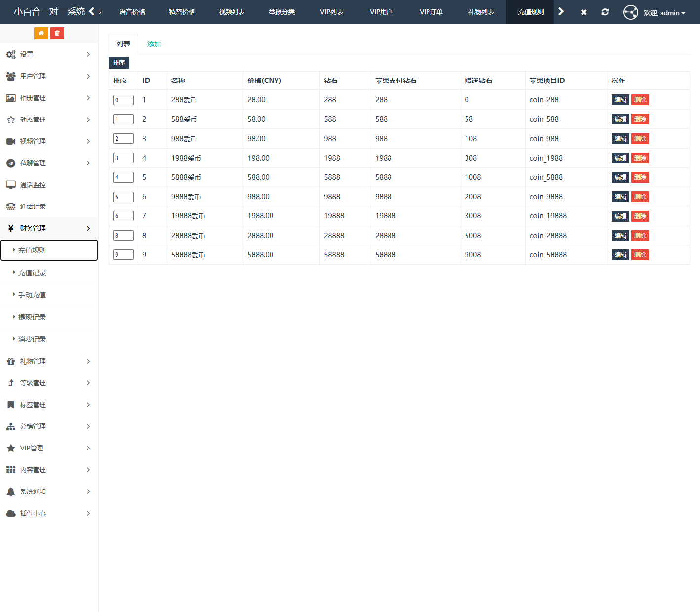Image resolution: width=700 pixels, height=612 pixels.
Task: Edit the 288爱币 row with 编辑
Action: 621,100
